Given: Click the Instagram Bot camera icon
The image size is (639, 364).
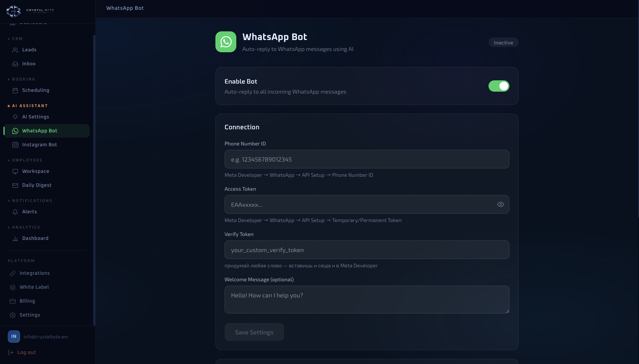Looking at the screenshot, I should (x=15, y=145).
